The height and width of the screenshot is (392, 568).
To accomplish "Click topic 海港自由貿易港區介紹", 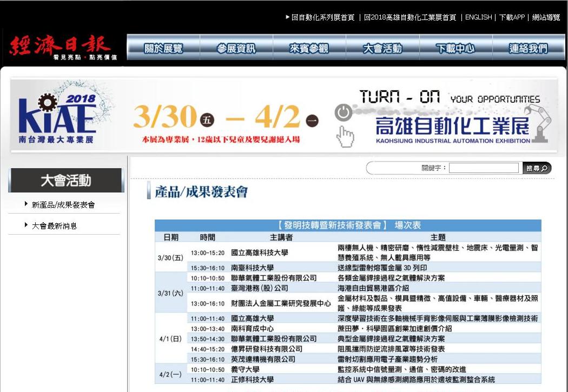I will pyautogui.click(x=373, y=288).
